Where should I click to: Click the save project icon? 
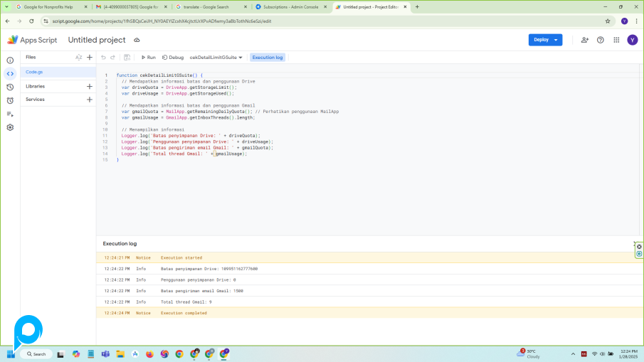pos(127,57)
